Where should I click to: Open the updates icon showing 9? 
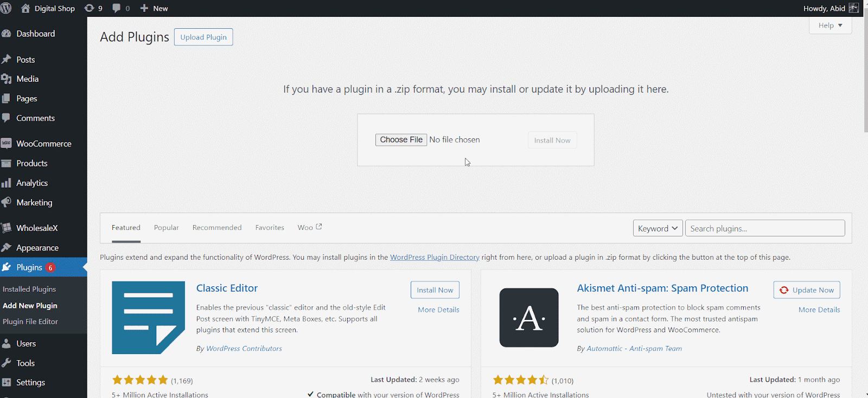[x=89, y=8]
